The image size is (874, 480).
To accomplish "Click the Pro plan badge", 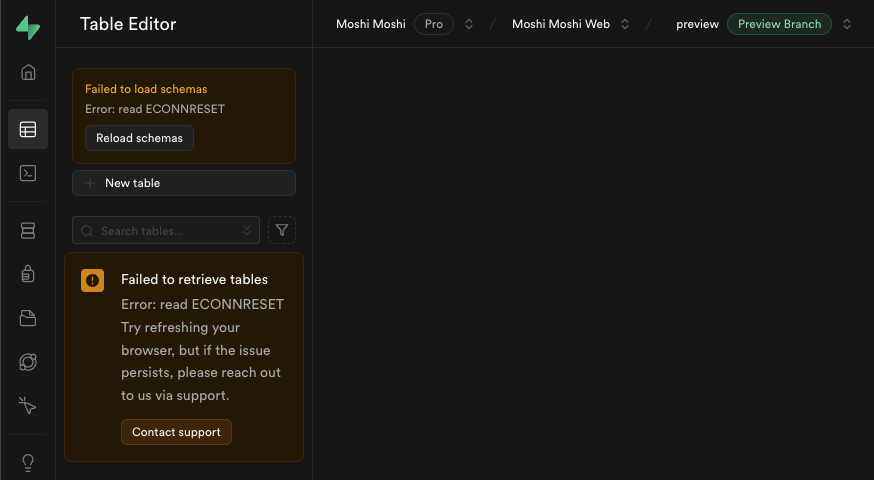I will point(434,24).
